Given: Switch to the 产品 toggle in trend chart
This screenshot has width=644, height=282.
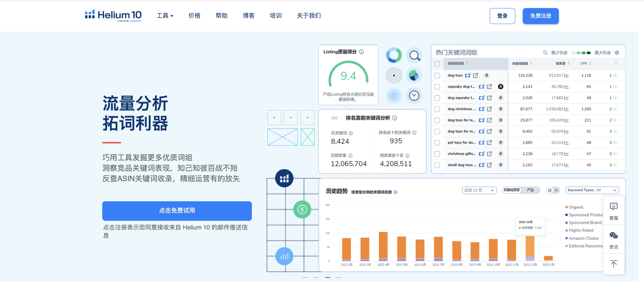Looking at the screenshot, I should coord(530,190).
